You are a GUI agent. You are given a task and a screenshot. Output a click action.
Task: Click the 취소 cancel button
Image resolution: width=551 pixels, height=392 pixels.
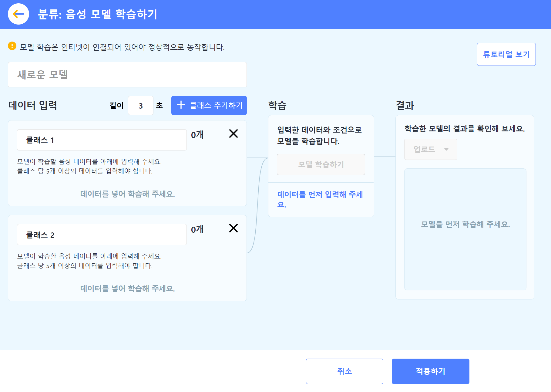tap(344, 371)
